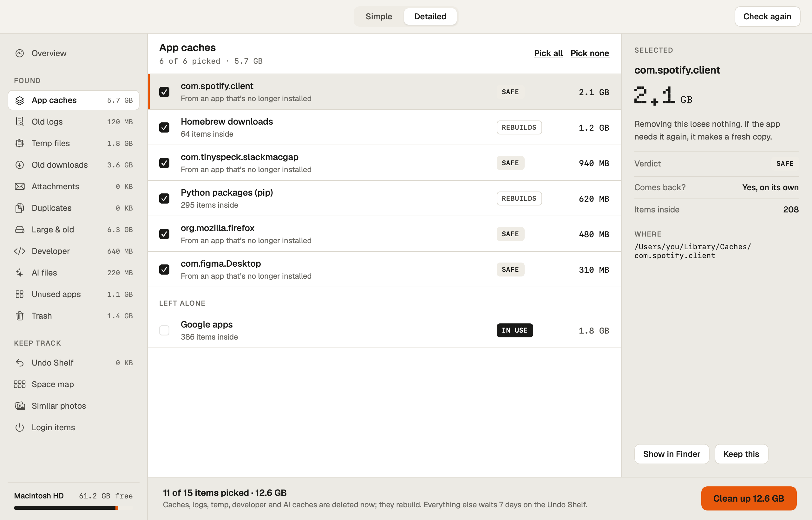Switch to the Simple view tab
The height and width of the screenshot is (520, 812).
(379, 16)
